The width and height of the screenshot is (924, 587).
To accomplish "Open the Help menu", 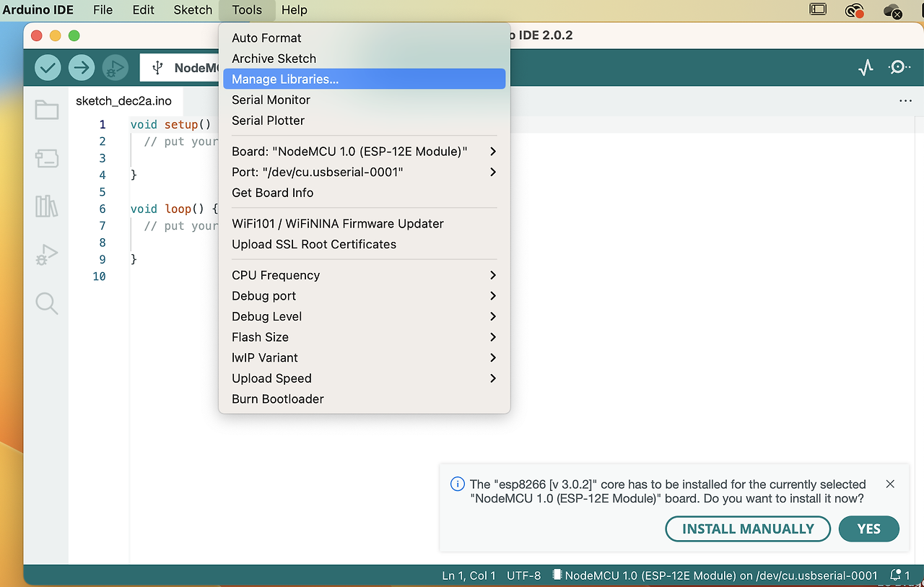I will 295,10.
